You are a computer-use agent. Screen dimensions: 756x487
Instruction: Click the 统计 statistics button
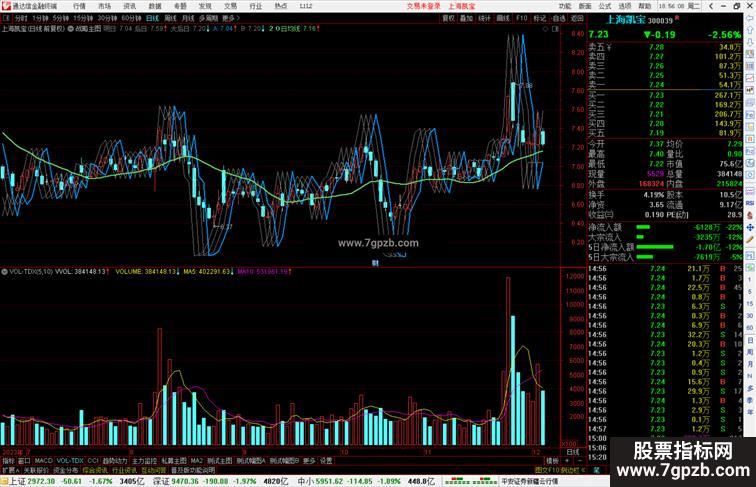tap(485, 18)
